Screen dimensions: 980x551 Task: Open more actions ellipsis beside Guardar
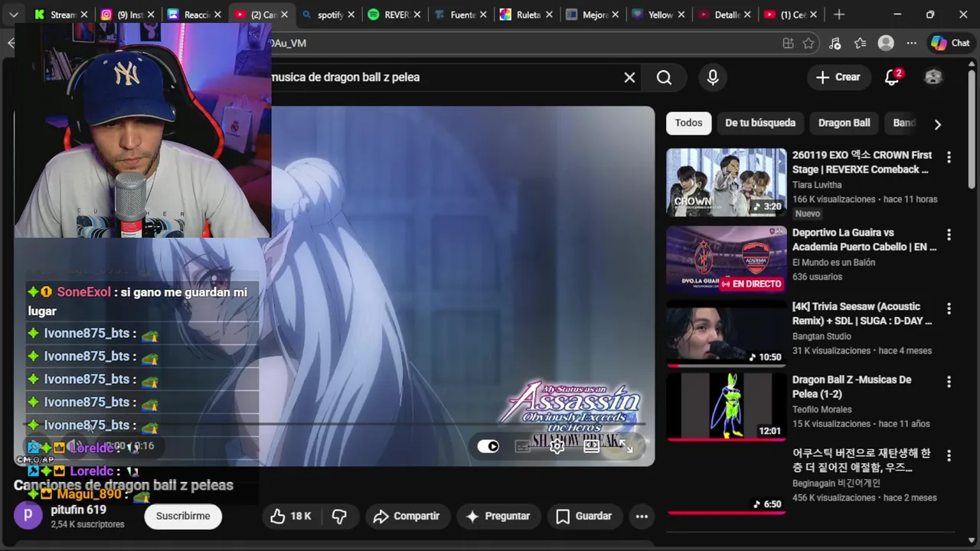click(x=642, y=517)
